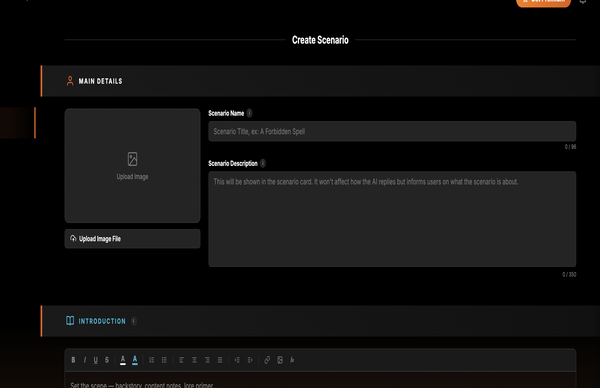This screenshot has height=388, width=600.
Task: Toggle italic formatting in the editor toolbar
Action: [85, 360]
